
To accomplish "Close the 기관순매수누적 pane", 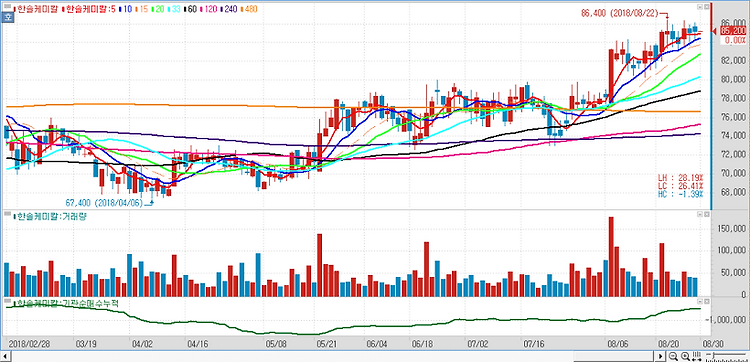I will 706,302.
